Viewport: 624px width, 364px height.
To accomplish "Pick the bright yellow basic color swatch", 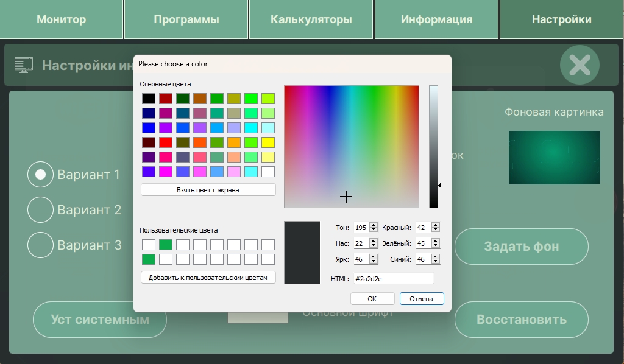I will [268, 142].
